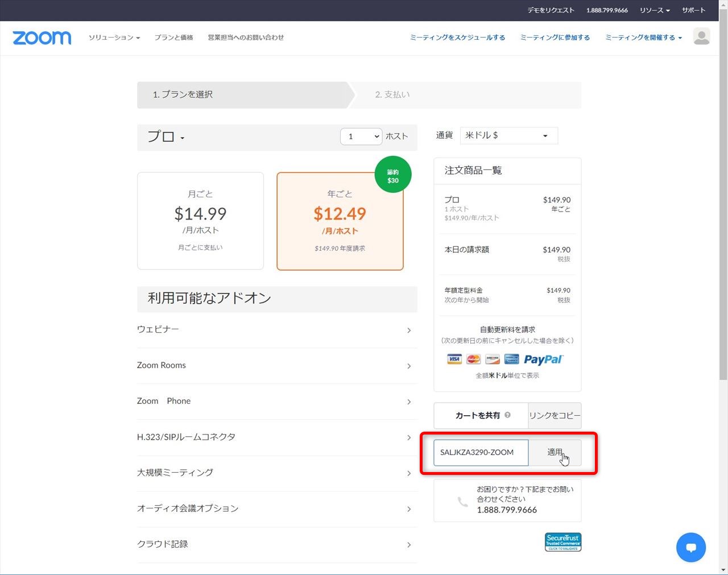Go to プランと価格 page
The image size is (728, 575).
coord(173,38)
